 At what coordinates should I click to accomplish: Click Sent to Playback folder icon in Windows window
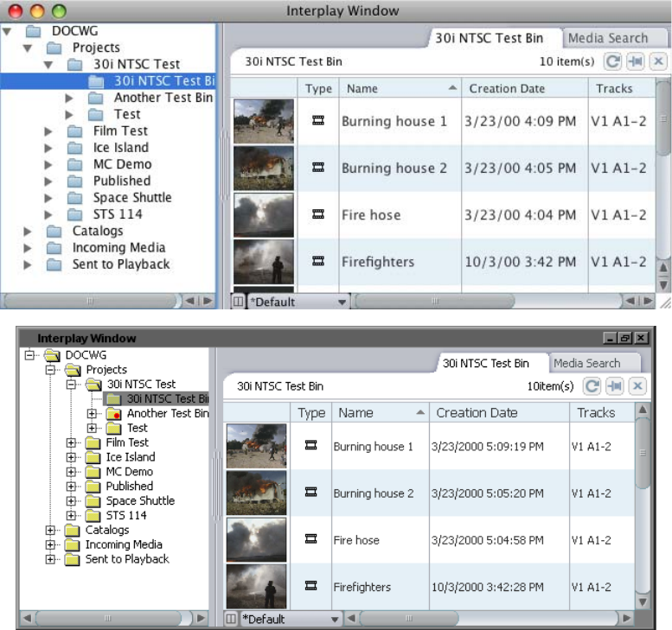tap(72, 559)
